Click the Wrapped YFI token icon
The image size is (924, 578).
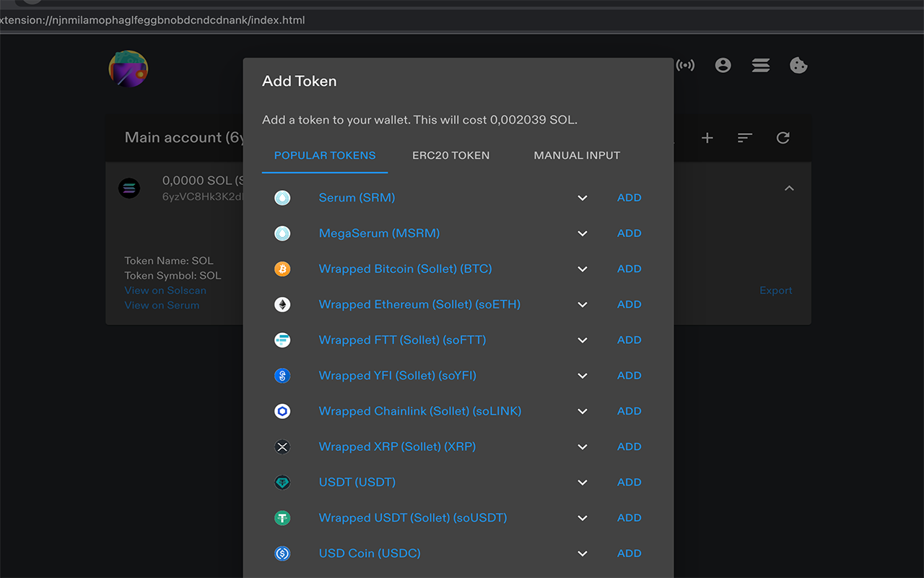tap(282, 376)
